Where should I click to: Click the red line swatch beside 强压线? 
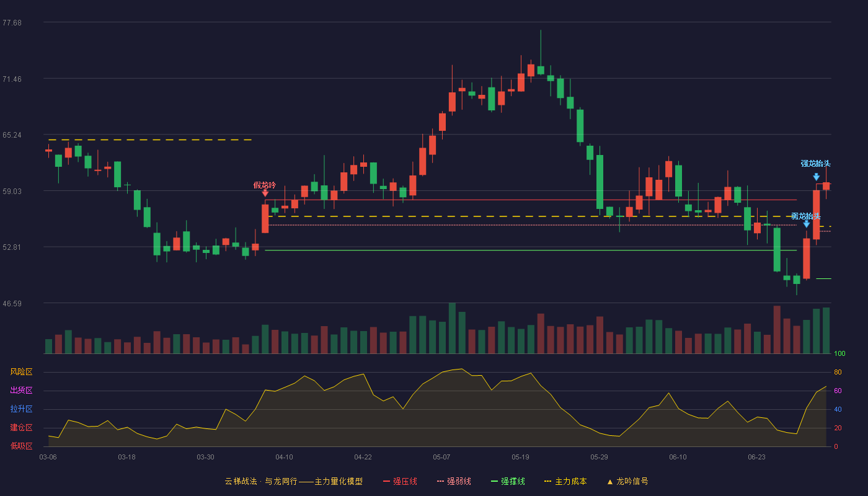387,481
